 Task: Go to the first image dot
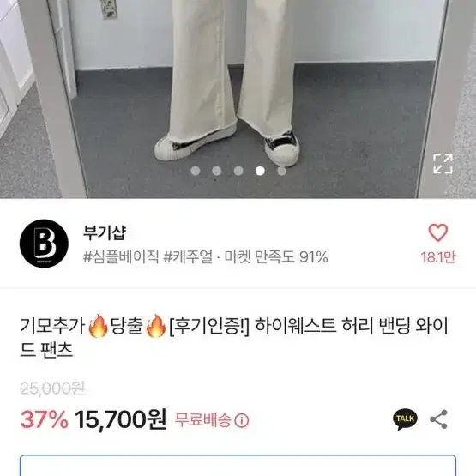196,171
